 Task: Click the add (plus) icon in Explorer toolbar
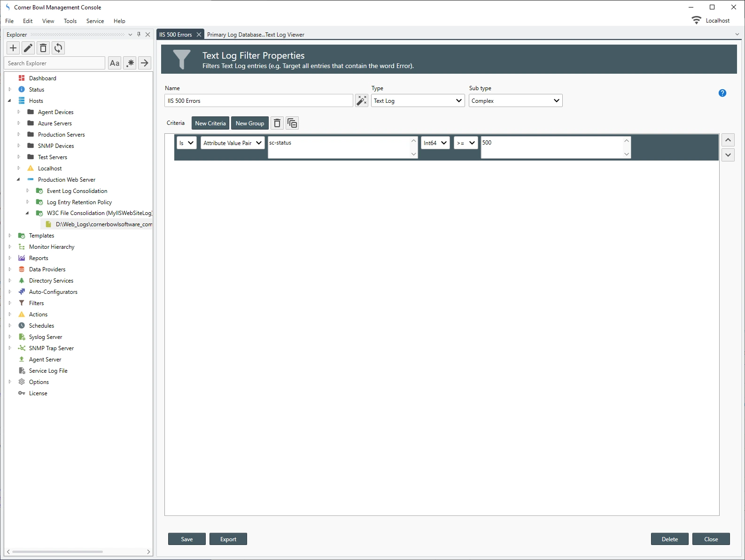(x=13, y=48)
